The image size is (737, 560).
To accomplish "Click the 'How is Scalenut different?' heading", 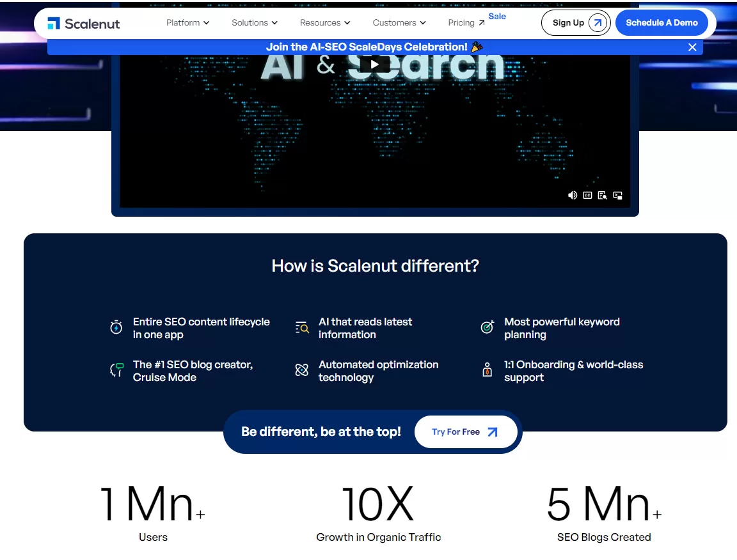I will coord(375,266).
